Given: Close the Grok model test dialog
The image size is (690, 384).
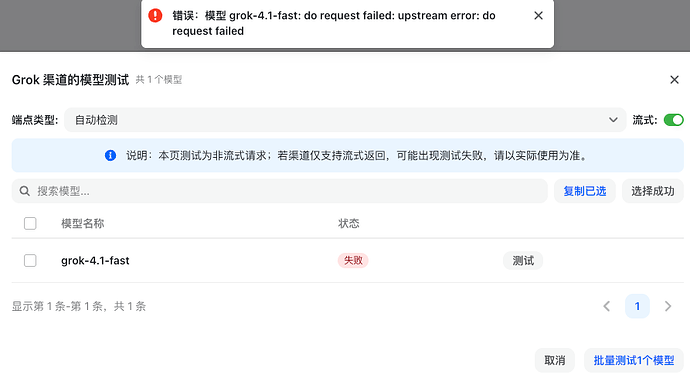Looking at the screenshot, I should [674, 80].
